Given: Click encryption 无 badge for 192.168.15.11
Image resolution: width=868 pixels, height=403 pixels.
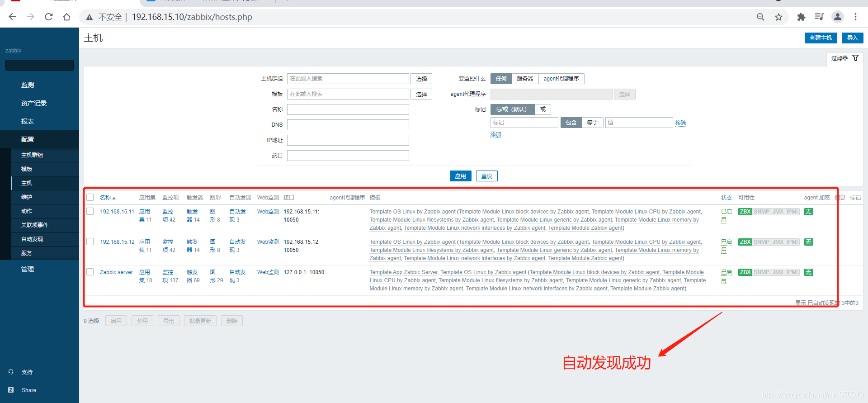Looking at the screenshot, I should click(809, 212).
